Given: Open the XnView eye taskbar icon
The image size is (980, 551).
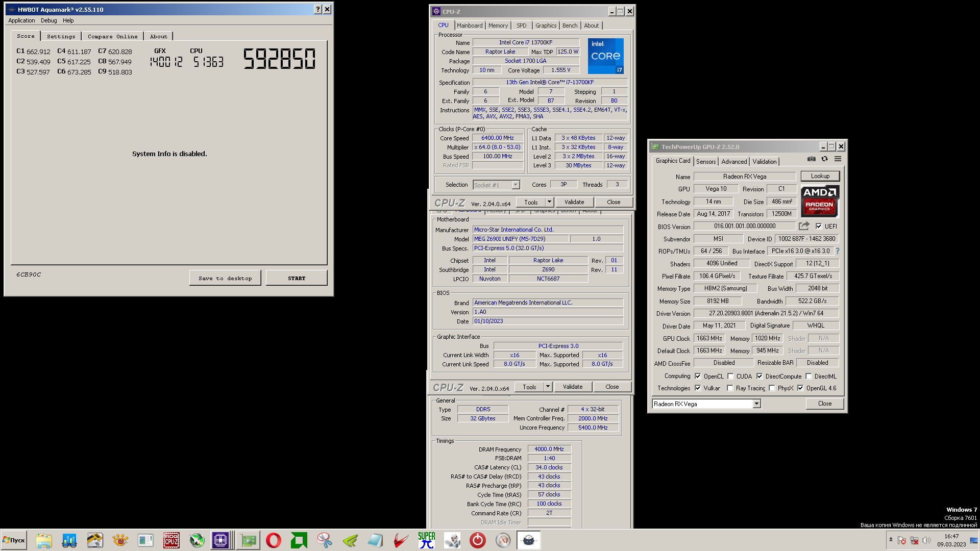Looking at the screenshot, I should [120, 540].
